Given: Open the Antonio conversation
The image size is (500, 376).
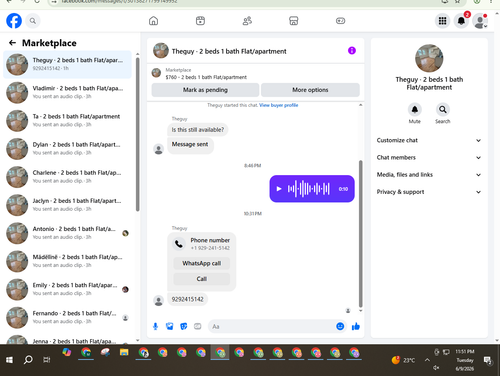Looking at the screenshot, I should 67,233.
